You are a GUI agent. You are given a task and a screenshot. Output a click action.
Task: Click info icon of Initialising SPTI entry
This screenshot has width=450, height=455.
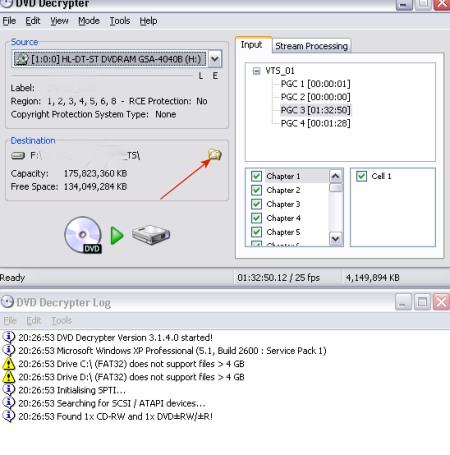pyautogui.click(x=9, y=390)
